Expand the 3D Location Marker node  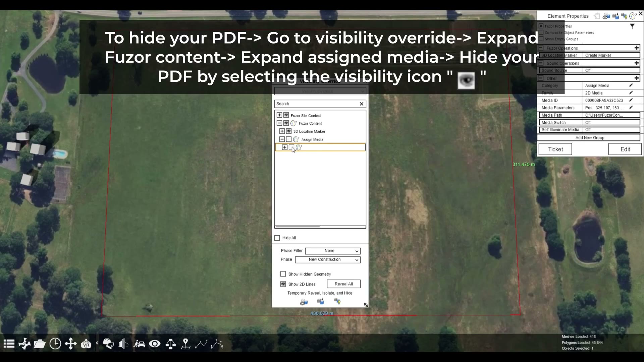point(282,131)
